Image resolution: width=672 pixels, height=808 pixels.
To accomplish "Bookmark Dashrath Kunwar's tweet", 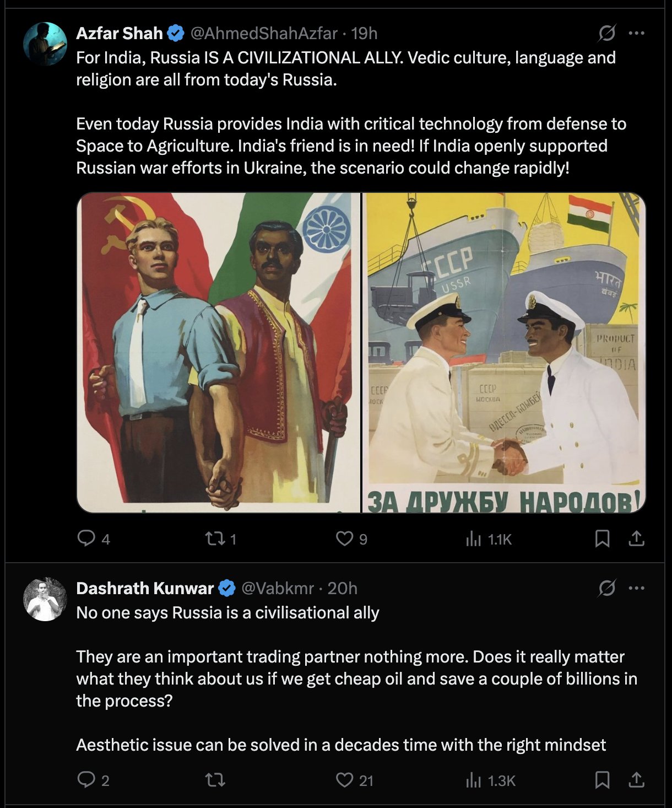I will tap(602, 779).
